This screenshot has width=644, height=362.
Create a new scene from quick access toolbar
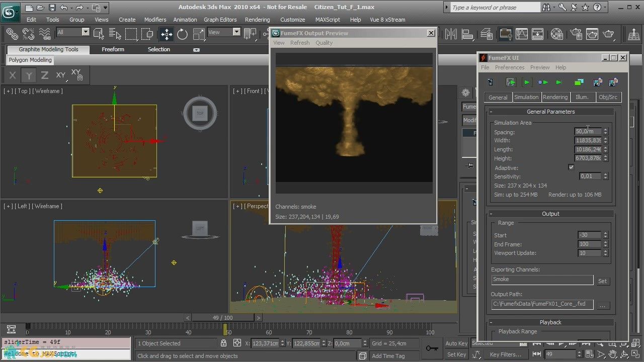[x=29, y=8]
